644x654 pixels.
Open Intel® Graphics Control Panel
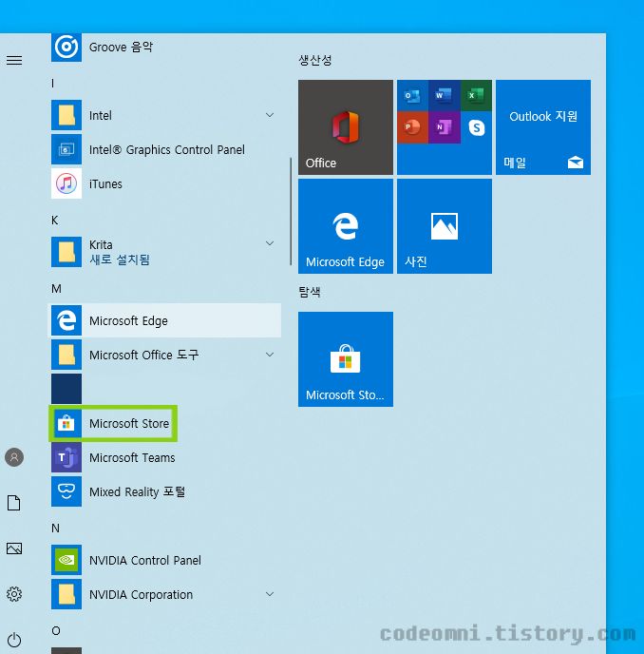click(x=166, y=149)
